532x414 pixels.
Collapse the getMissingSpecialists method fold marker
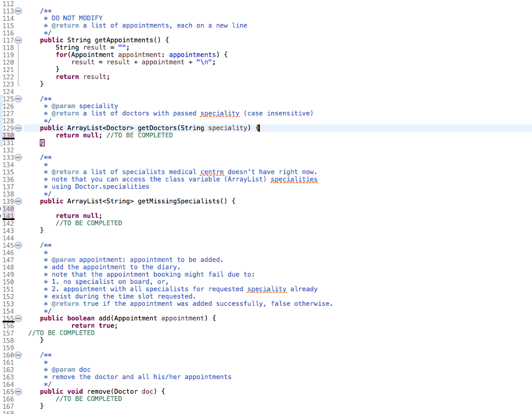(x=18, y=201)
